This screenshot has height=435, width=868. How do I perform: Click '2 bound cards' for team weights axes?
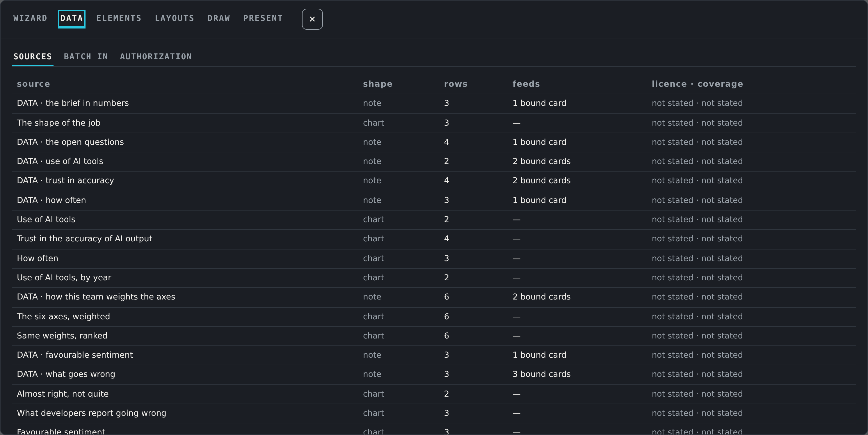[x=542, y=297]
